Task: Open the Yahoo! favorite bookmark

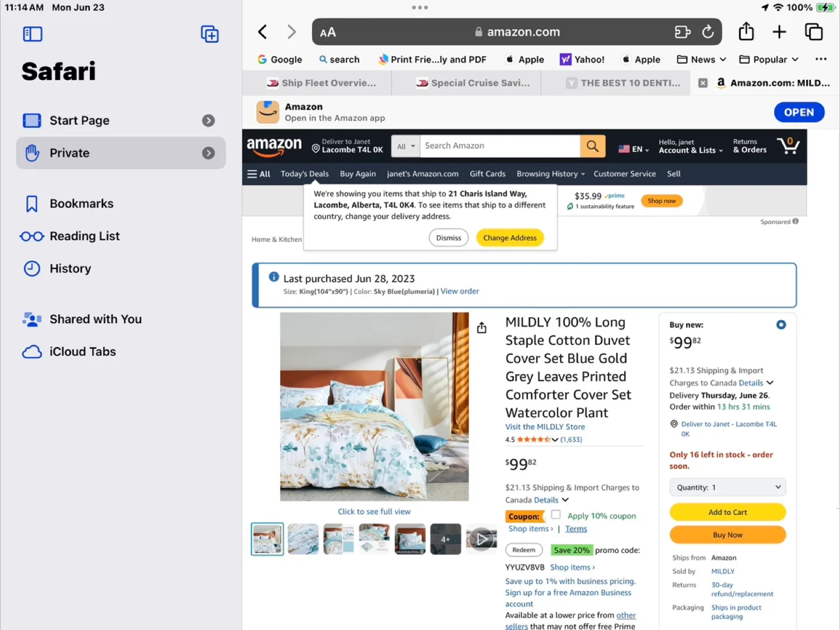Action: (582, 60)
